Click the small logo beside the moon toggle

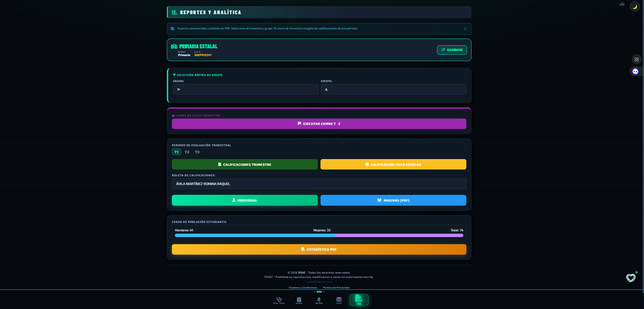622,4
